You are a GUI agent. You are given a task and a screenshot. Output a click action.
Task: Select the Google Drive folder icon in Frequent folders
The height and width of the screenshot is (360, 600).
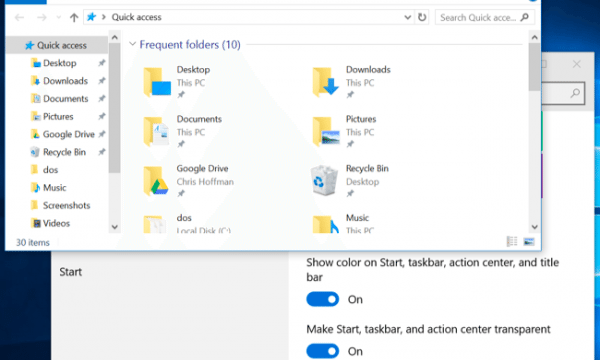156,181
